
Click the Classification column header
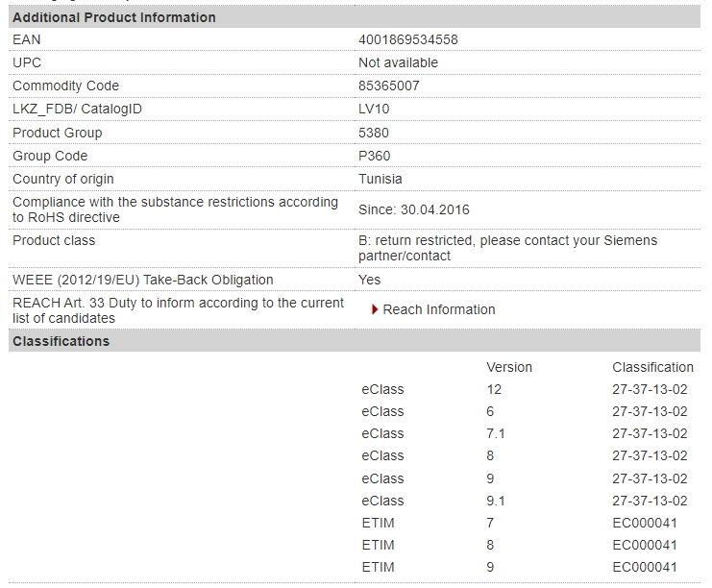coord(652,367)
